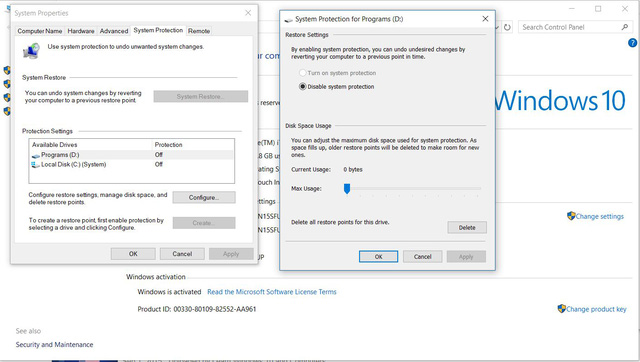Click the Product ID text
This screenshot has width=640, height=362.
click(197, 309)
